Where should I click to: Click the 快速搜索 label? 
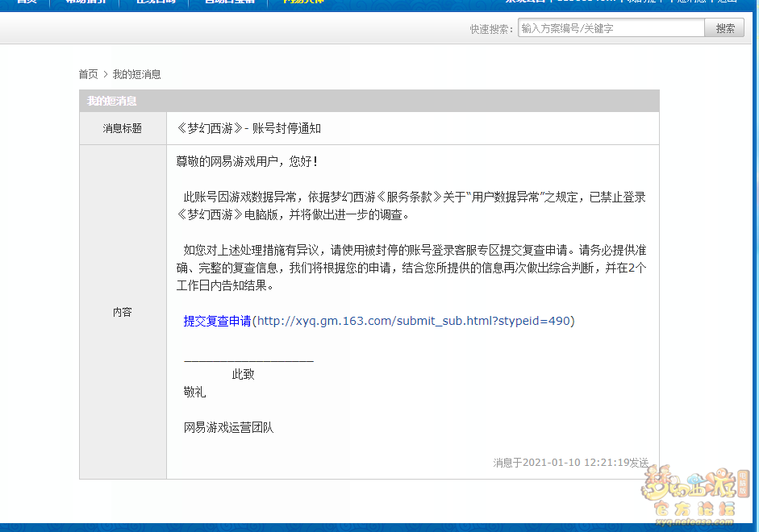[491, 29]
